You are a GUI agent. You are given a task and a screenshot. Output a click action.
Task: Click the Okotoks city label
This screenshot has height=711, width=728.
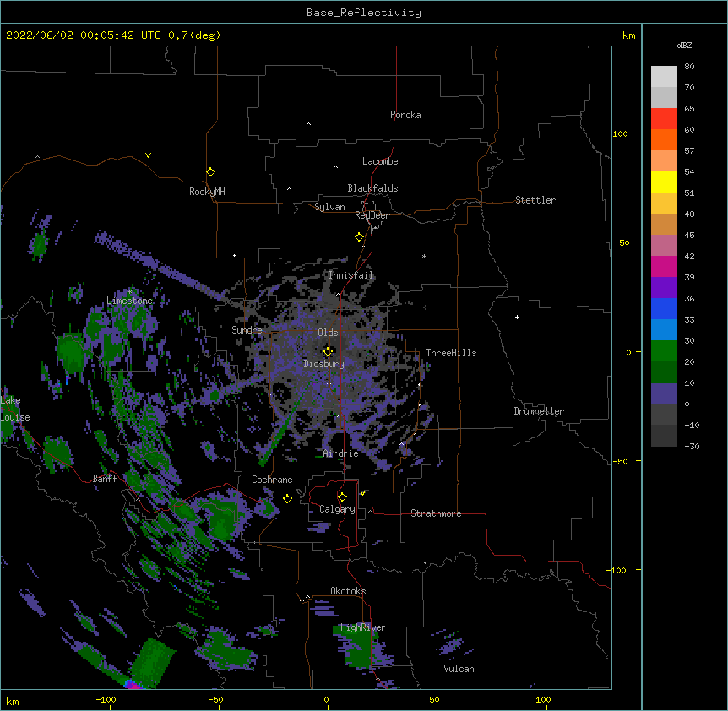tap(348, 591)
